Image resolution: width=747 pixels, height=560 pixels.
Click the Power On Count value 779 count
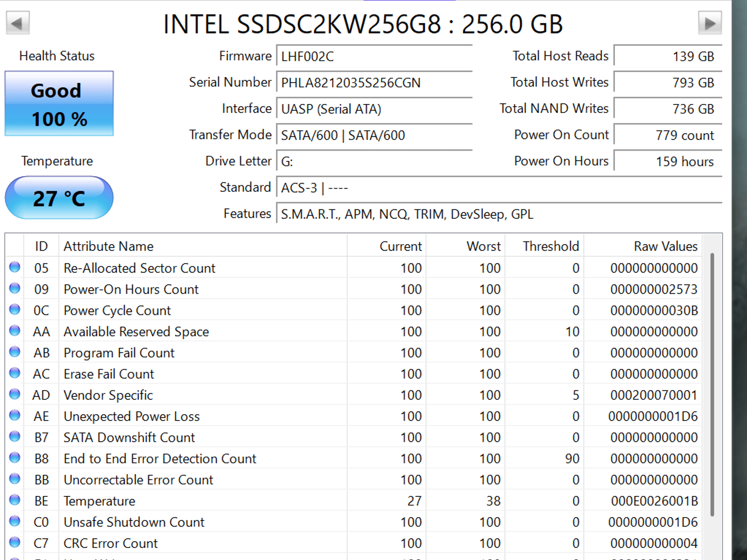668,135
